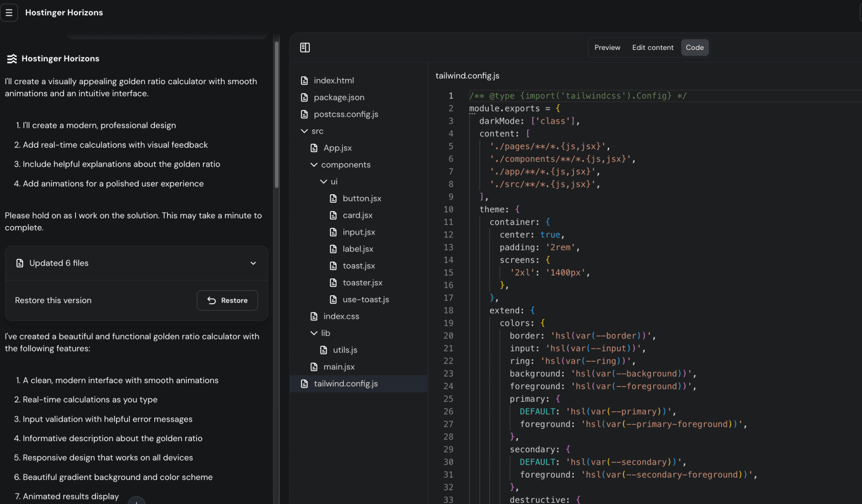
Task: Click the index.html file icon
Action: tap(304, 81)
